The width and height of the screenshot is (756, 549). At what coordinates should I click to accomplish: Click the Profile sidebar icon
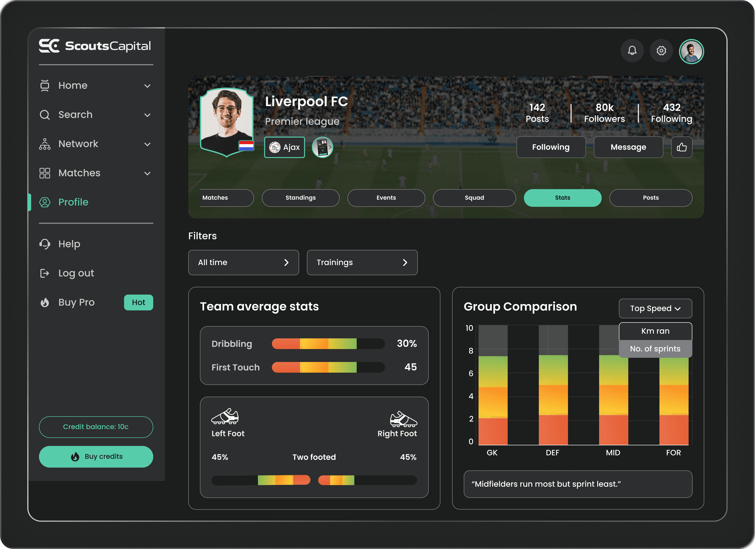[x=45, y=202]
